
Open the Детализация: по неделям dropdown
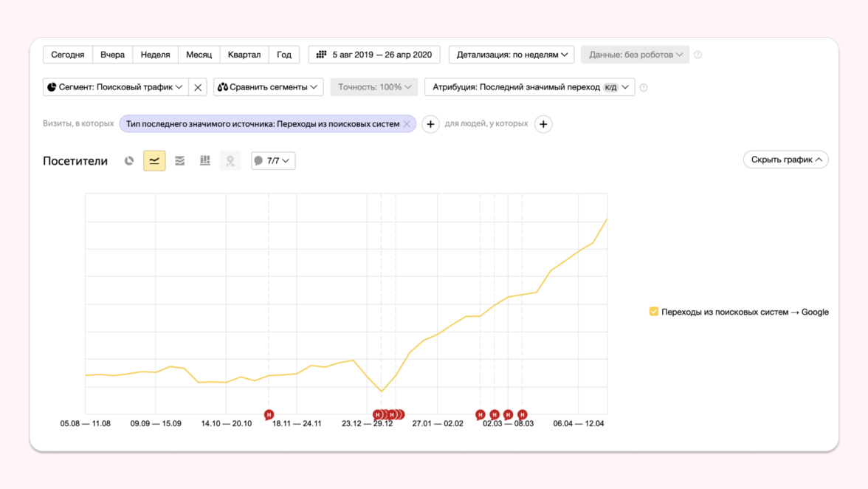(x=512, y=55)
